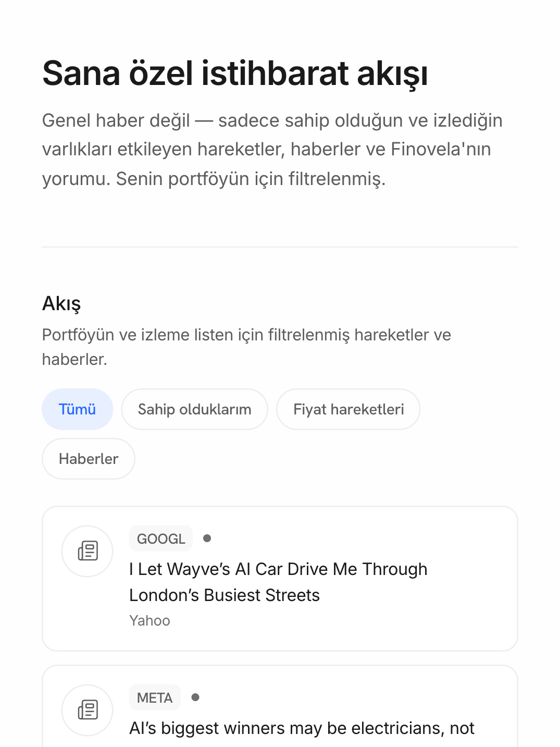This screenshot has height=747, width=560.
Task: Click the Akış section heading
Action: (x=61, y=303)
